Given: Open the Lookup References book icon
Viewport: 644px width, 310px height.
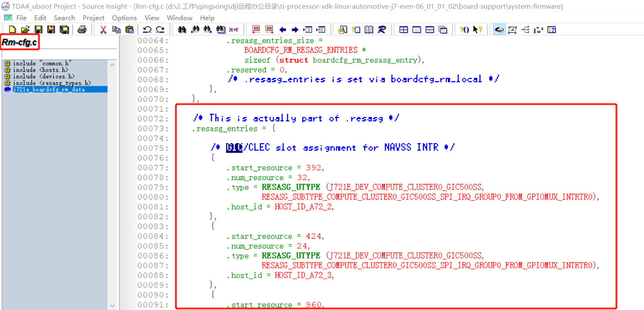Looking at the screenshot, I should [369, 29].
